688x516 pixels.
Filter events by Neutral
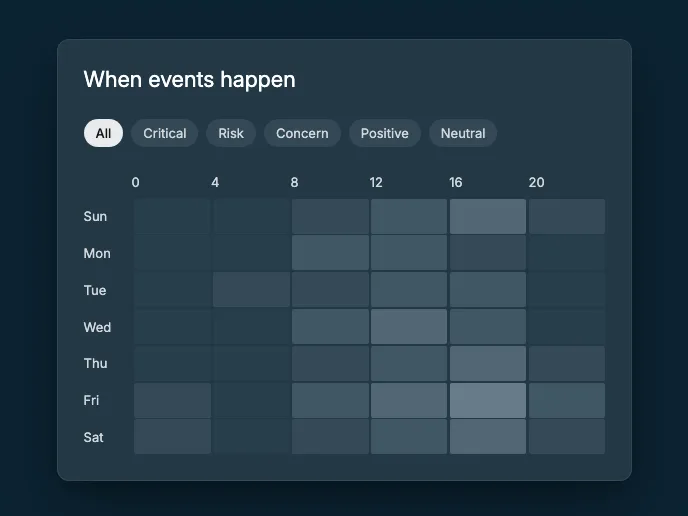pos(463,133)
